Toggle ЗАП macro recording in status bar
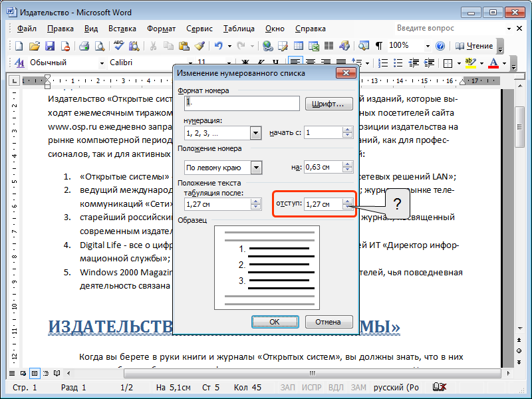This screenshot has width=532, height=399. click(287, 388)
